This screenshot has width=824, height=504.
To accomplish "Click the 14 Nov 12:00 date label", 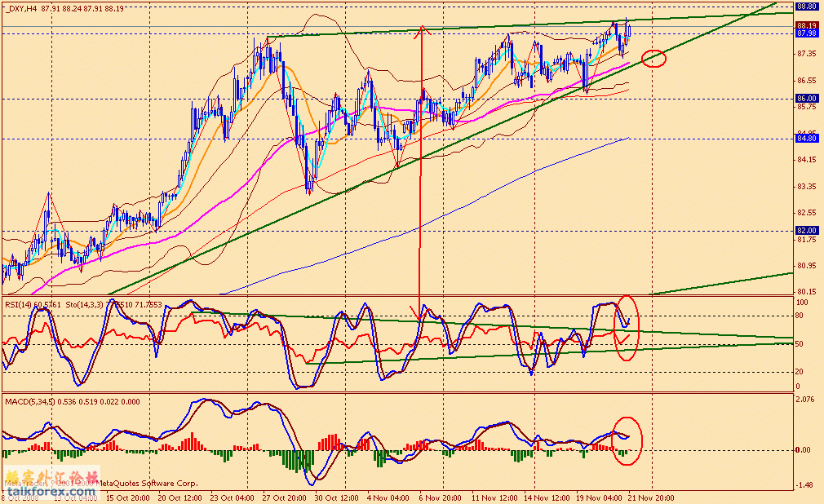I will pos(546,497).
